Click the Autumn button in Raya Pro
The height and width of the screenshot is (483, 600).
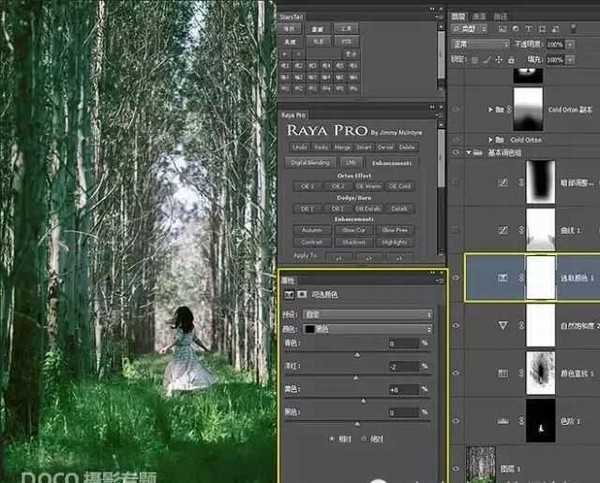pos(312,229)
